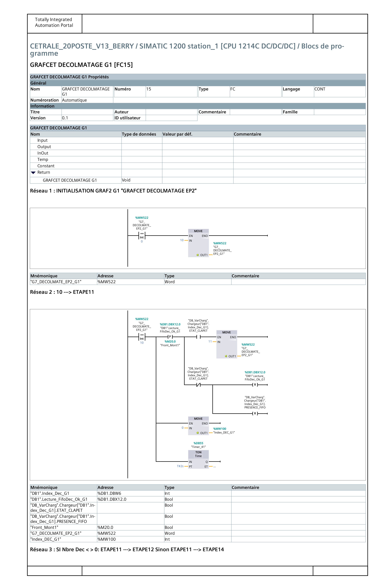The height and width of the screenshot is (588, 380).
Task: Click the Réseau 2 heading
Action: point(62,292)
